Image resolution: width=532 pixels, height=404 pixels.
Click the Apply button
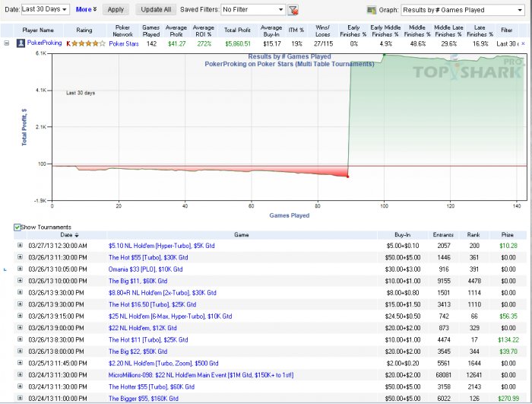coord(116,10)
